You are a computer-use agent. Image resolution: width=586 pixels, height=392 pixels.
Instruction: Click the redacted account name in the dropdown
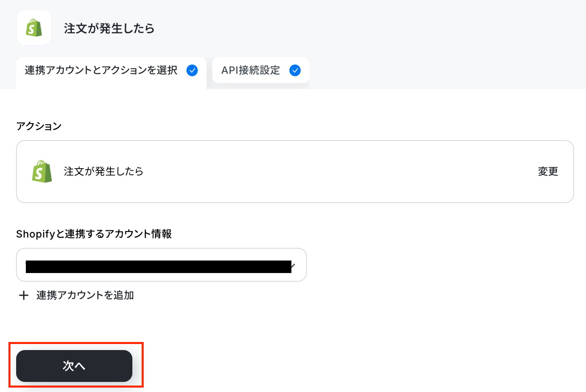coord(158,267)
